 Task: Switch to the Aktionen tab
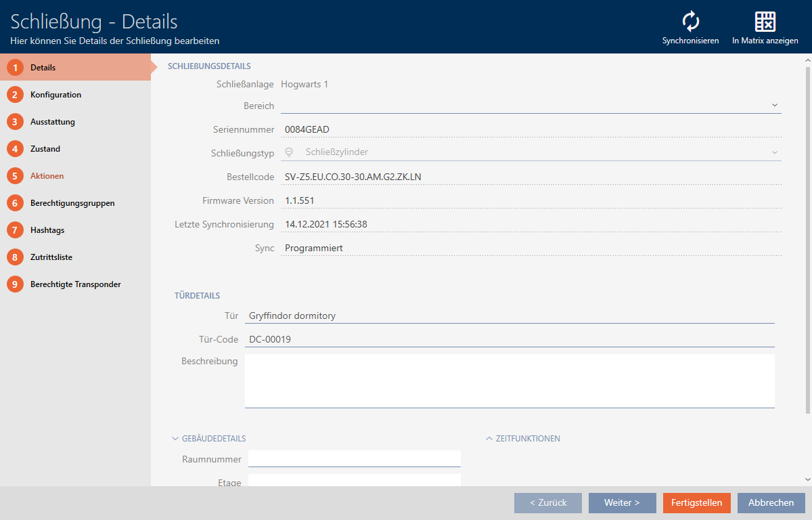pos(47,176)
